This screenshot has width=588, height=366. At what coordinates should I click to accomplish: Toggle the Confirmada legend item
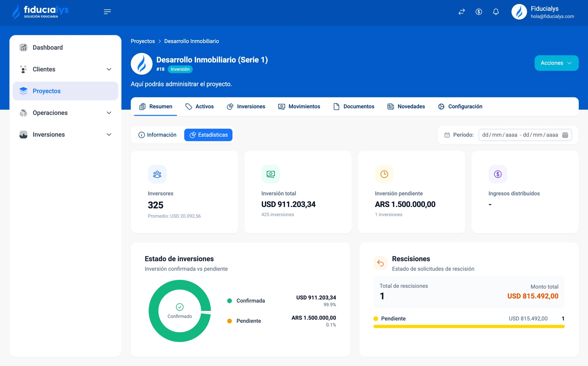coord(250,301)
